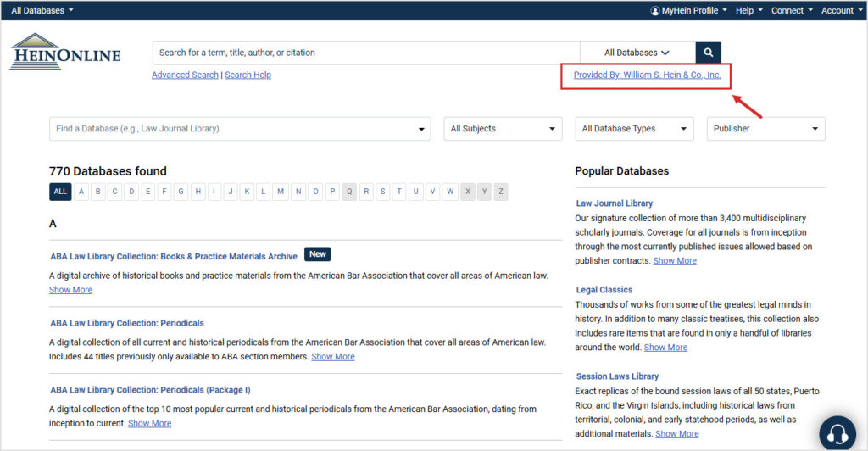This screenshot has width=868, height=451.
Task: Filter databases by letter K
Action: tap(247, 192)
